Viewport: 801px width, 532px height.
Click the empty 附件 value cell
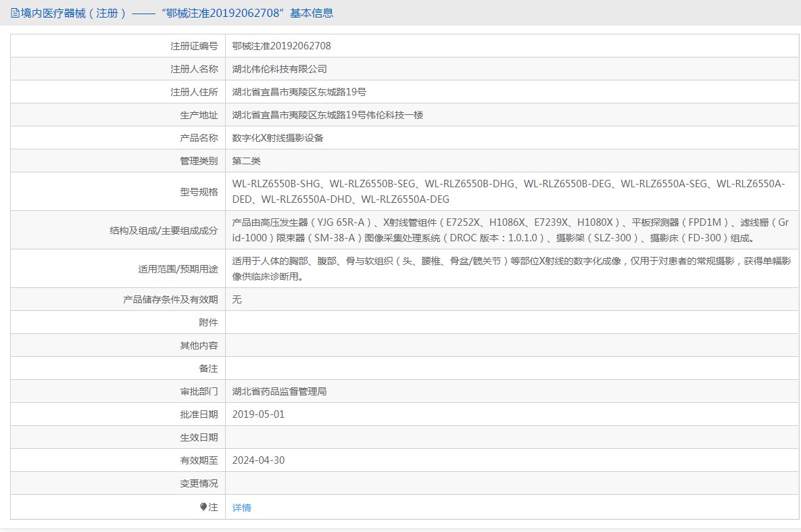tap(512, 322)
